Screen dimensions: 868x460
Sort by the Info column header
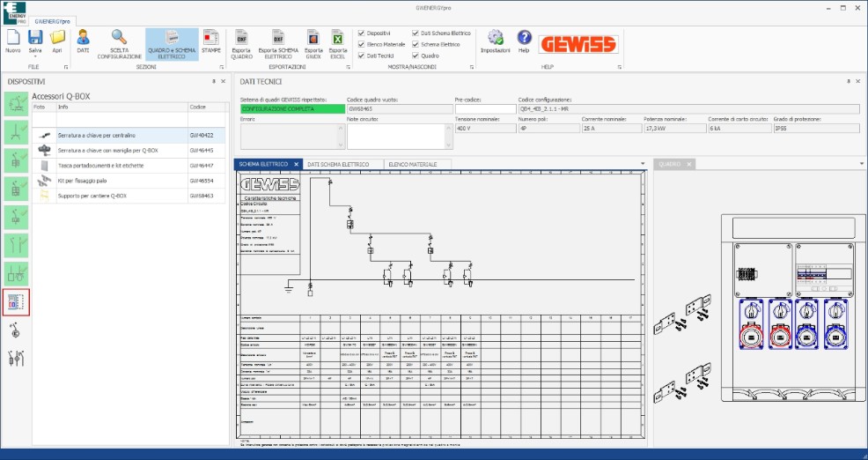(x=121, y=107)
